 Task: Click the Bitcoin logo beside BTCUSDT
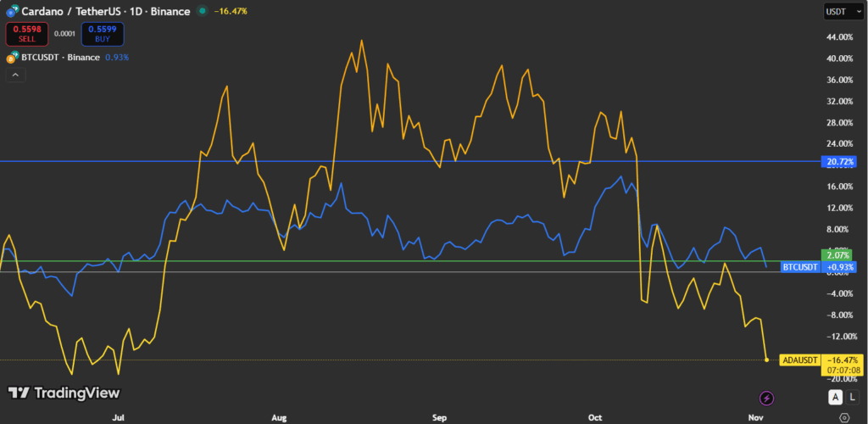click(x=12, y=58)
